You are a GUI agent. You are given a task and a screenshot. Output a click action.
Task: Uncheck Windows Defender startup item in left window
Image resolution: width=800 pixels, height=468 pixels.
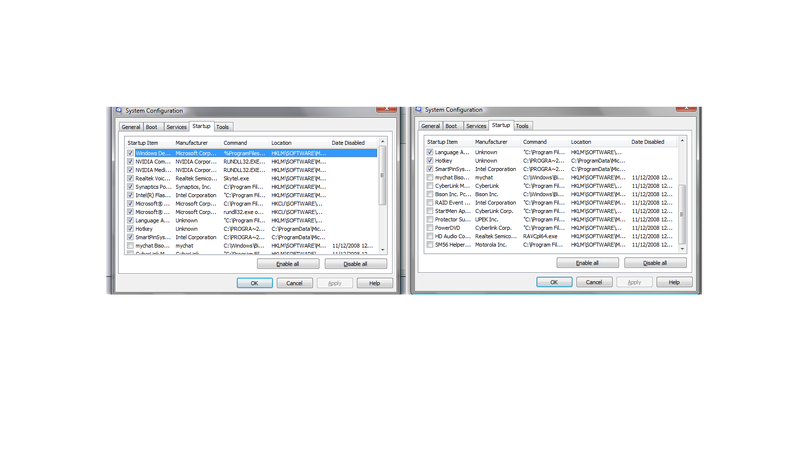pyautogui.click(x=131, y=153)
